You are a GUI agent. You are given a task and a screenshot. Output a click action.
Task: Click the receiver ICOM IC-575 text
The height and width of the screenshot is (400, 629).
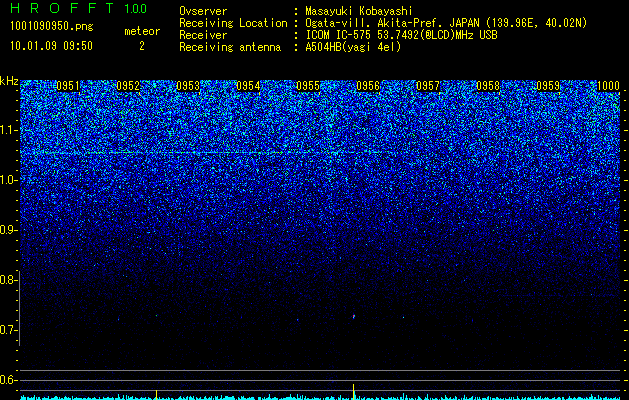pyautogui.click(x=340, y=35)
